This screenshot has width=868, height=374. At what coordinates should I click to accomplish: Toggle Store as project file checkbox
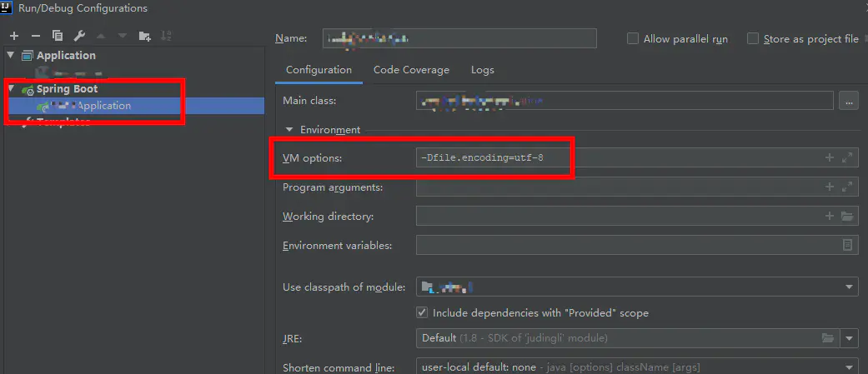pos(753,38)
